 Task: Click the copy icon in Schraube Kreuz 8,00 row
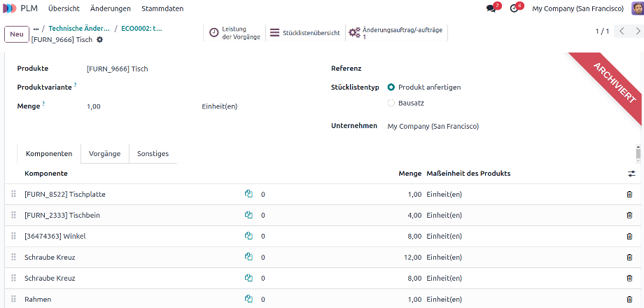tap(248, 278)
